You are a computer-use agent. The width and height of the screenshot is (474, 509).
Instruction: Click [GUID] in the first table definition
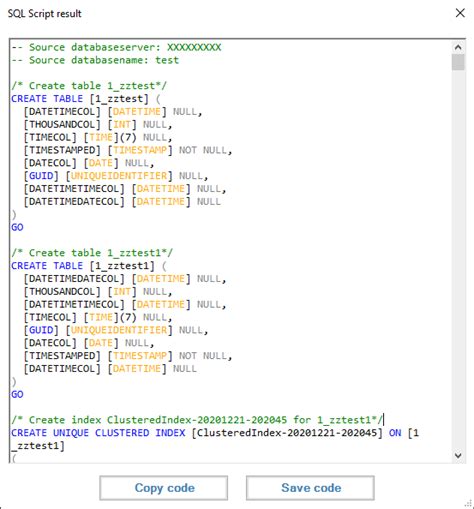click(41, 176)
